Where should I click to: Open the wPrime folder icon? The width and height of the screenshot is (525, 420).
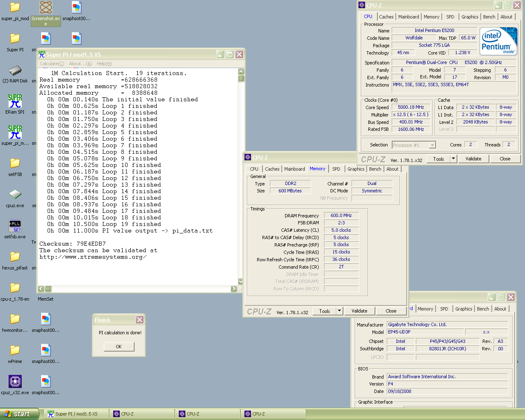coord(15,350)
